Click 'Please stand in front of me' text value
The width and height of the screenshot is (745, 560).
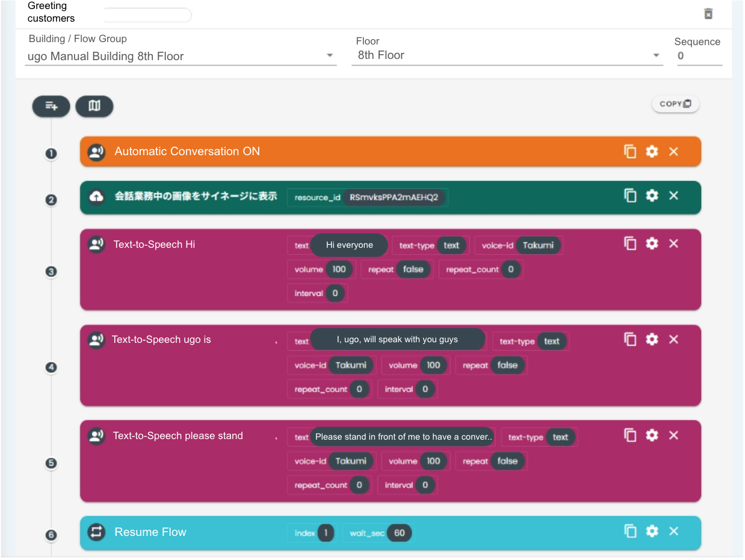coord(403,437)
